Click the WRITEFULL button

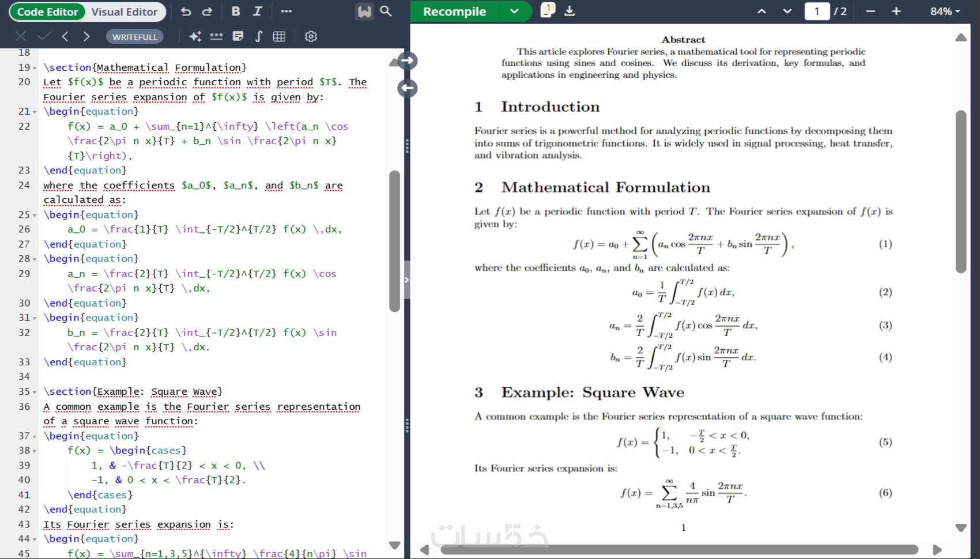click(135, 37)
